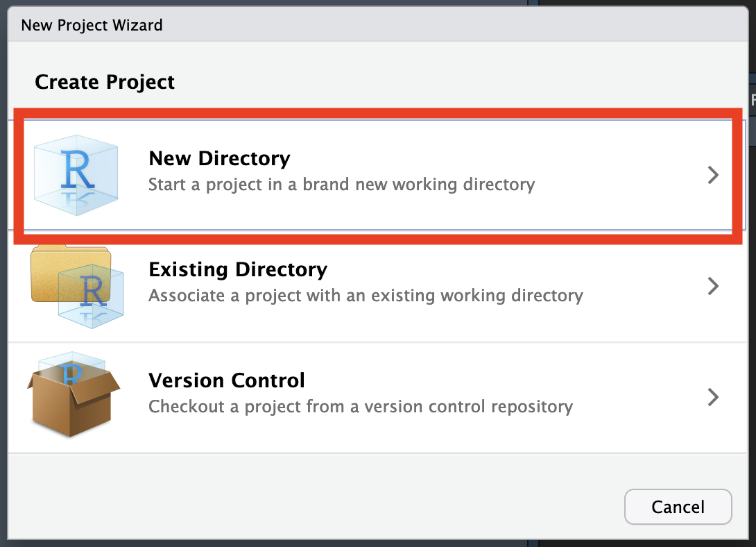756x547 pixels.
Task: Click the large blue R letter in the cube
Action: [x=76, y=169]
